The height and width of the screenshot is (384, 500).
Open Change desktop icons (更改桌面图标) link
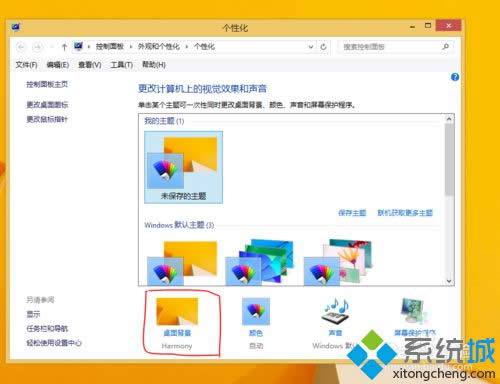(x=47, y=105)
